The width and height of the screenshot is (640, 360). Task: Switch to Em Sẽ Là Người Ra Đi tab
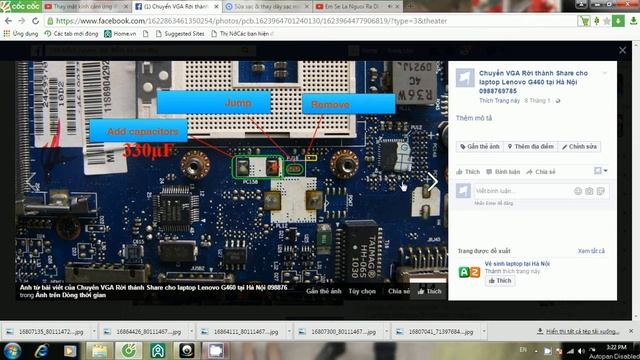point(353,6)
